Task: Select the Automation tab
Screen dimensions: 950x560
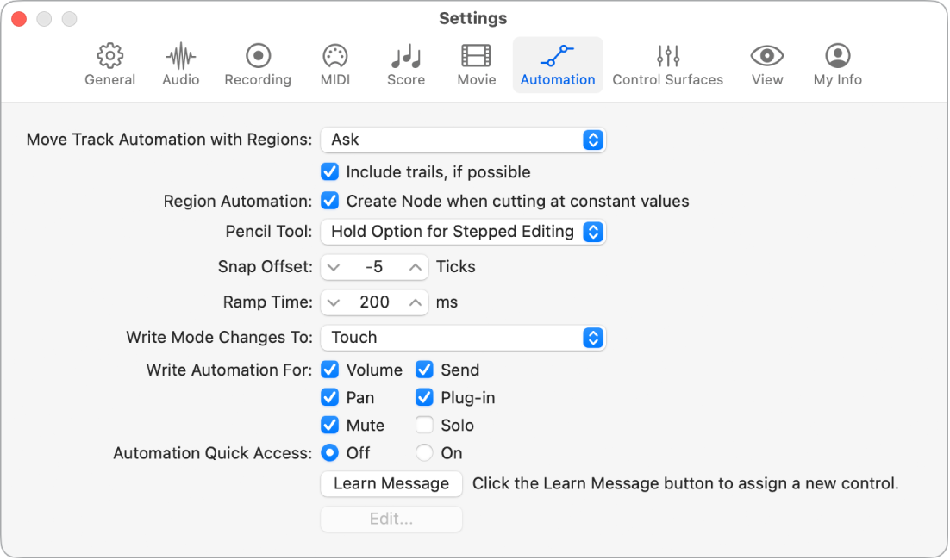Action: click(558, 63)
